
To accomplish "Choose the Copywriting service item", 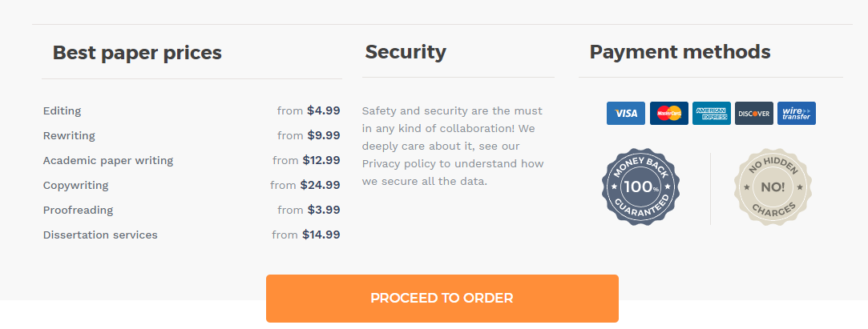I will click(192, 185).
